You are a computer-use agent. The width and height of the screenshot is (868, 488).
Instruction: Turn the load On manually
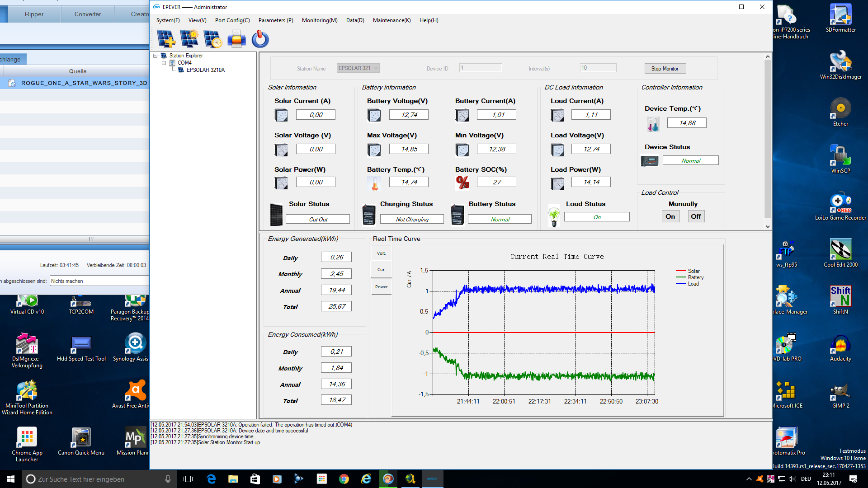(670, 216)
